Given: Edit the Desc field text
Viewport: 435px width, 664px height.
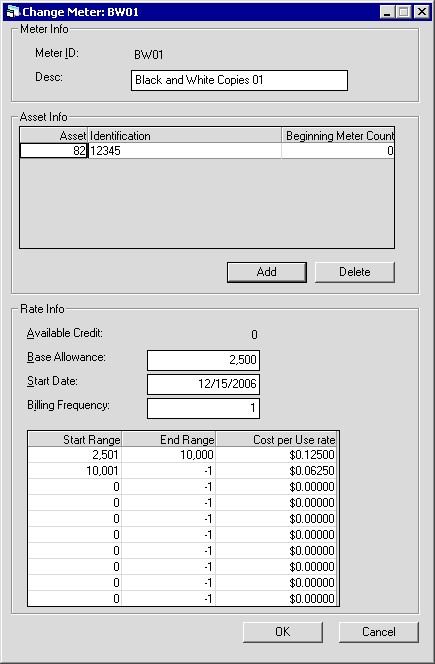Looking at the screenshot, I should 239,80.
